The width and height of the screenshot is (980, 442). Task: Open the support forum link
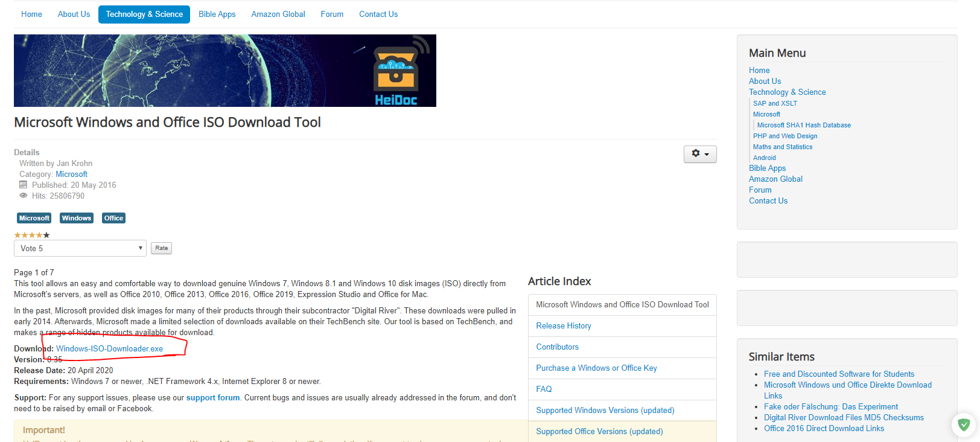pyautogui.click(x=213, y=397)
